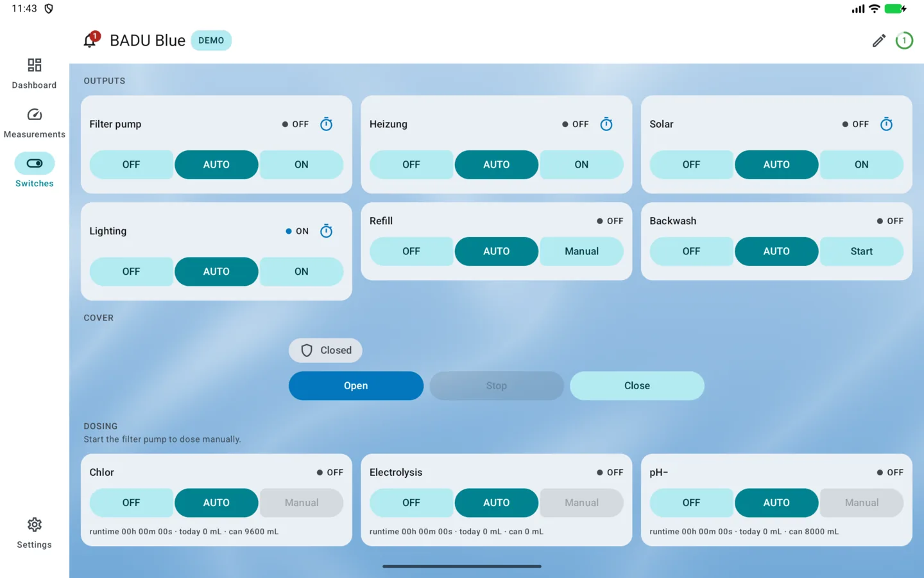This screenshot has width=924, height=578.
Task: Click the battery charging status icon
Action: pyautogui.click(x=895, y=8)
